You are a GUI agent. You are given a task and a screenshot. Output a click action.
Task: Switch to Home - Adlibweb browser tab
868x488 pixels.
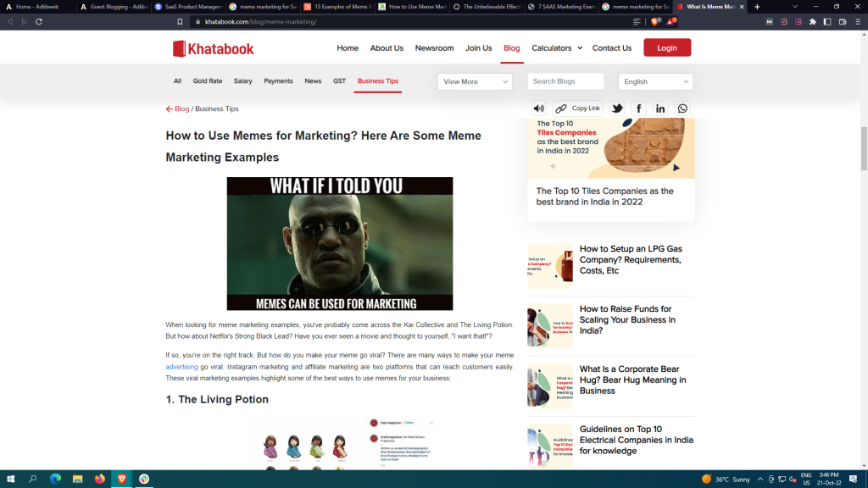click(37, 7)
